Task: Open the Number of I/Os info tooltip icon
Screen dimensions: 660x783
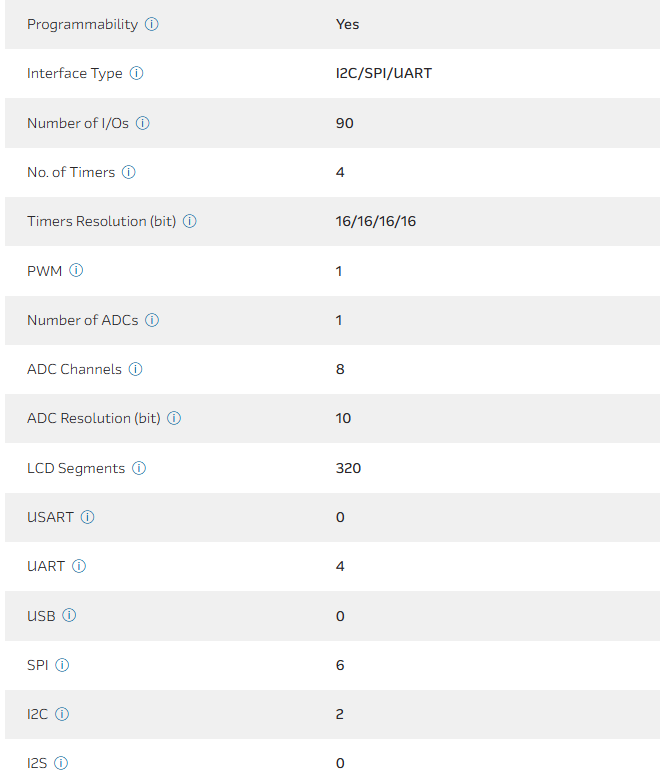Action: (x=143, y=123)
